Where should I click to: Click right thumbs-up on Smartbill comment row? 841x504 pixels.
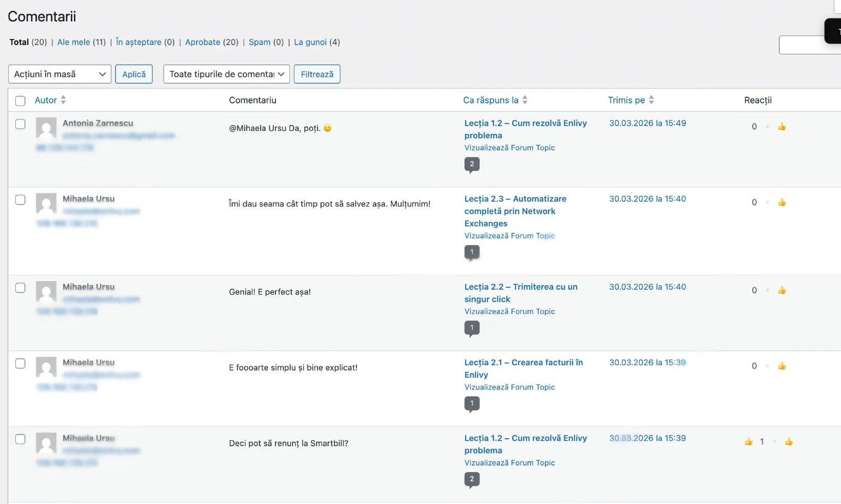(x=788, y=441)
